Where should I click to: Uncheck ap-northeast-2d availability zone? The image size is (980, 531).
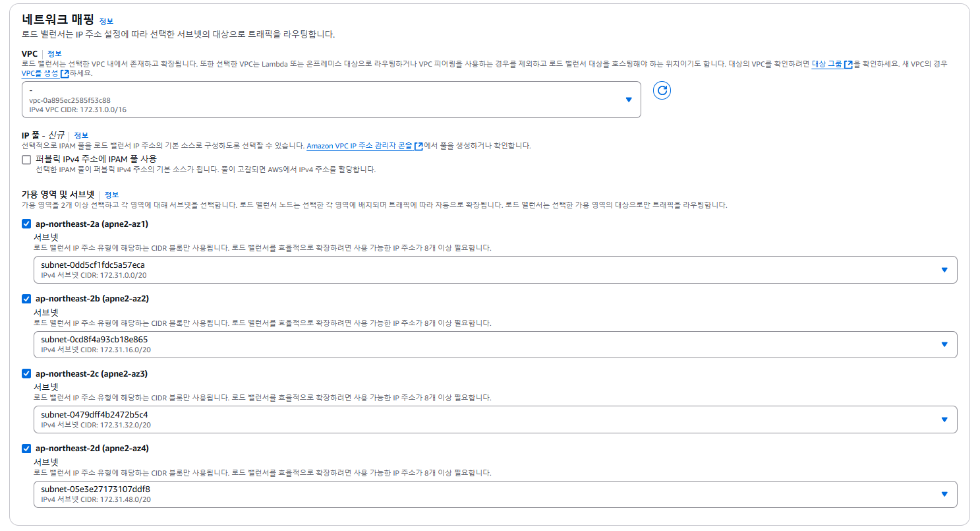(26, 448)
